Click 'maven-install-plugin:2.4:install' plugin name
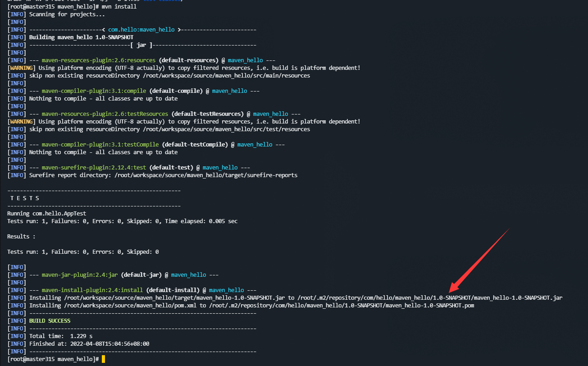This screenshot has height=366, width=588. pos(92,290)
